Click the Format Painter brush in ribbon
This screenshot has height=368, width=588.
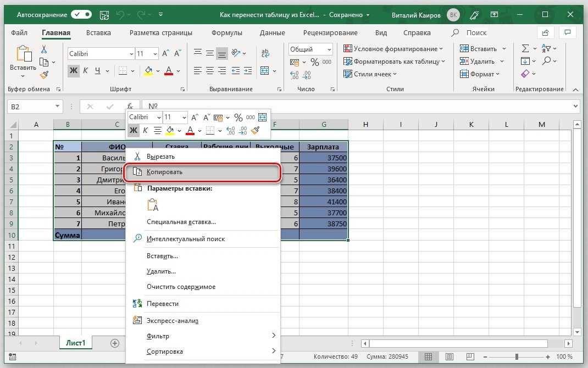pos(45,75)
